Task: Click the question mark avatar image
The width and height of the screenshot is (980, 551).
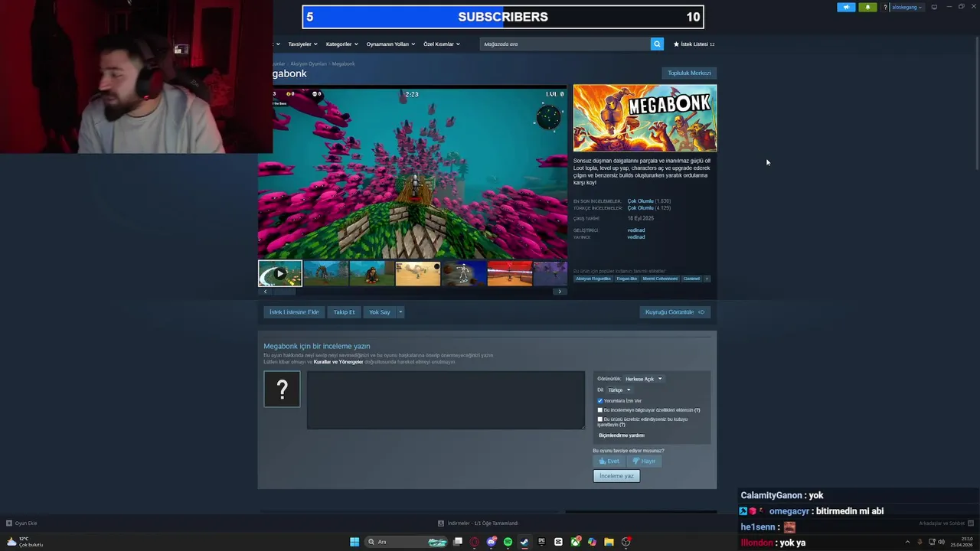Action: 283,389
